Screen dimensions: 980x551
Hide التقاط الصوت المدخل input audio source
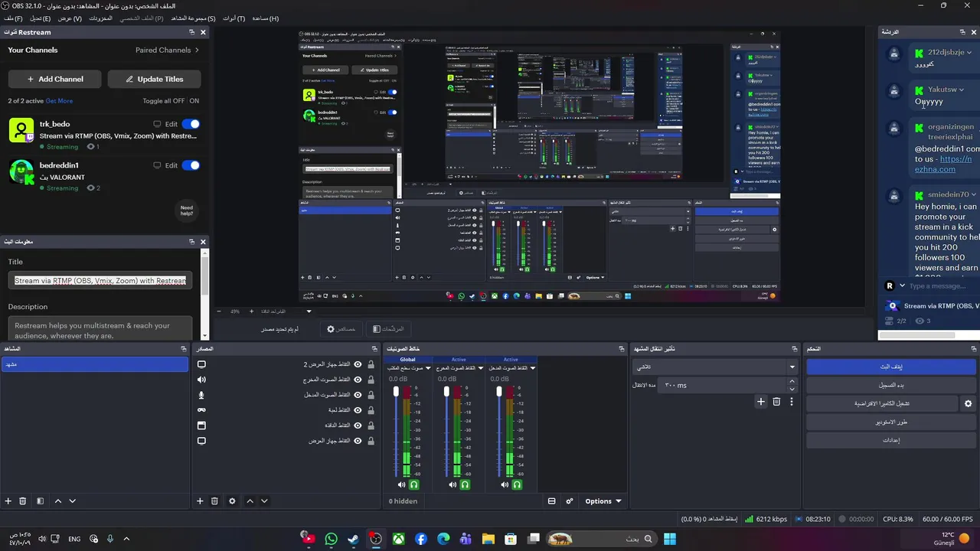(358, 395)
